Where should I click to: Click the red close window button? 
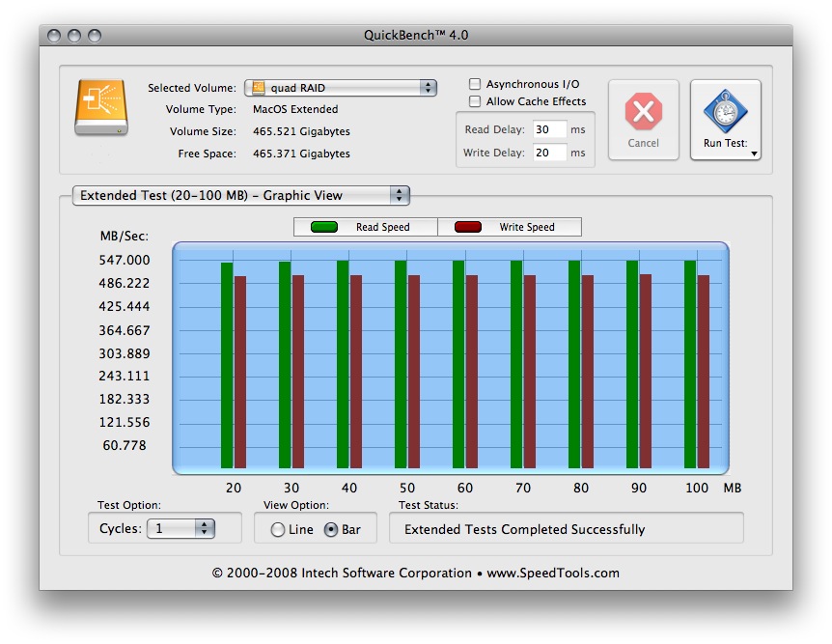[56, 36]
